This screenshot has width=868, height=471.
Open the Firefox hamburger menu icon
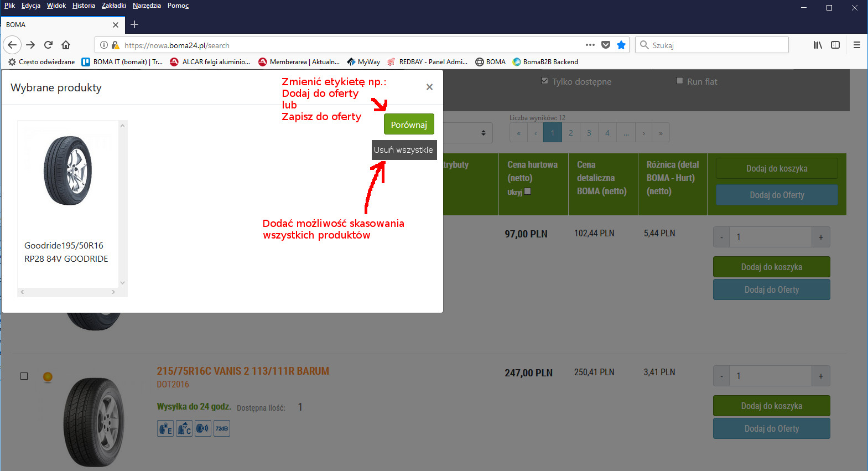pyautogui.click(x=856, y=45)
